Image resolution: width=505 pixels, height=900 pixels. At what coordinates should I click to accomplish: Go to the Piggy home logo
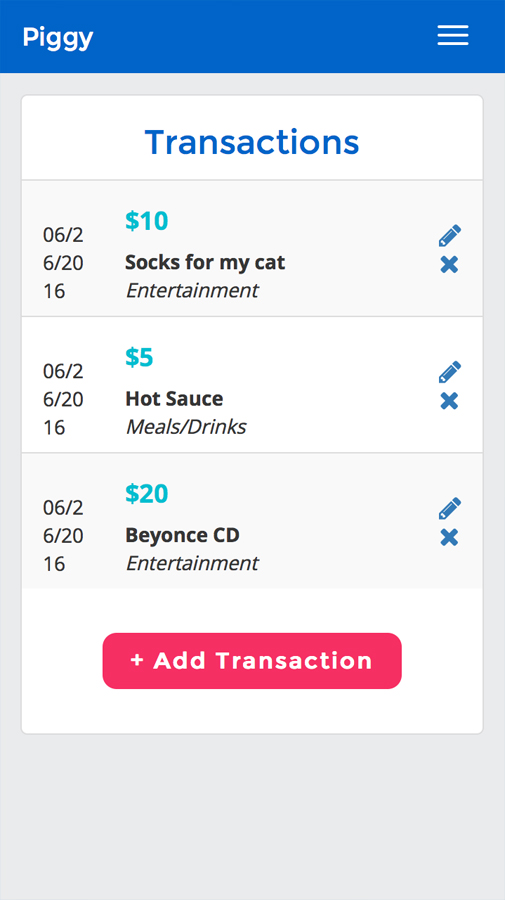58,38
